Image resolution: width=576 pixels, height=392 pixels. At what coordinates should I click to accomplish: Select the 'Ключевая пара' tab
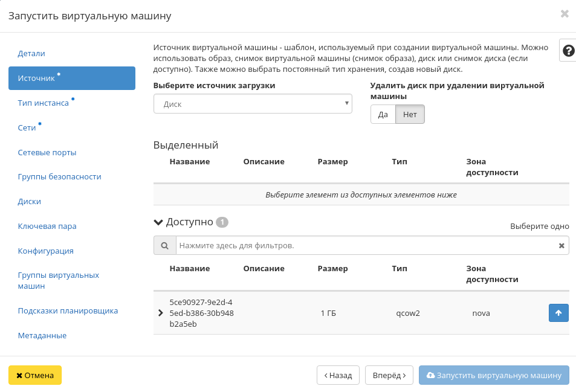click(x=47, y=227)
